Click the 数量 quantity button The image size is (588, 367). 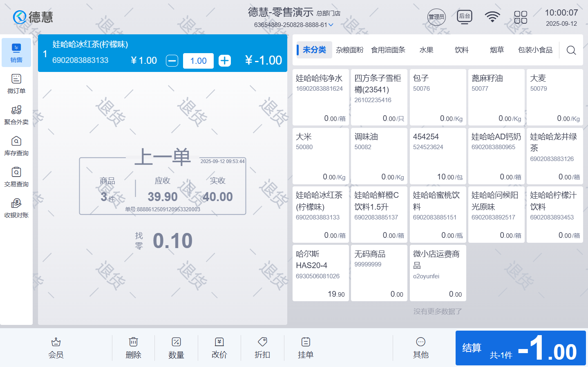pyautogui.click(x=176, y=348)
